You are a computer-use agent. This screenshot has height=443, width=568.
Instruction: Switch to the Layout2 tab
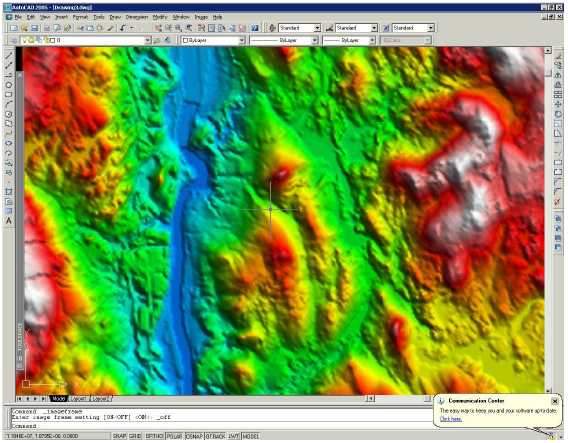coord(100,399)
